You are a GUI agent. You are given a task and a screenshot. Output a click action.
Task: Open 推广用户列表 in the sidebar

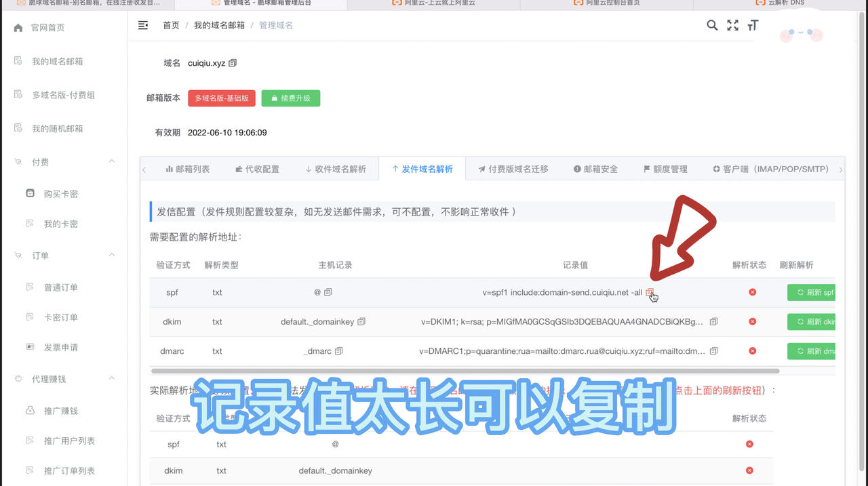[69, 441]
